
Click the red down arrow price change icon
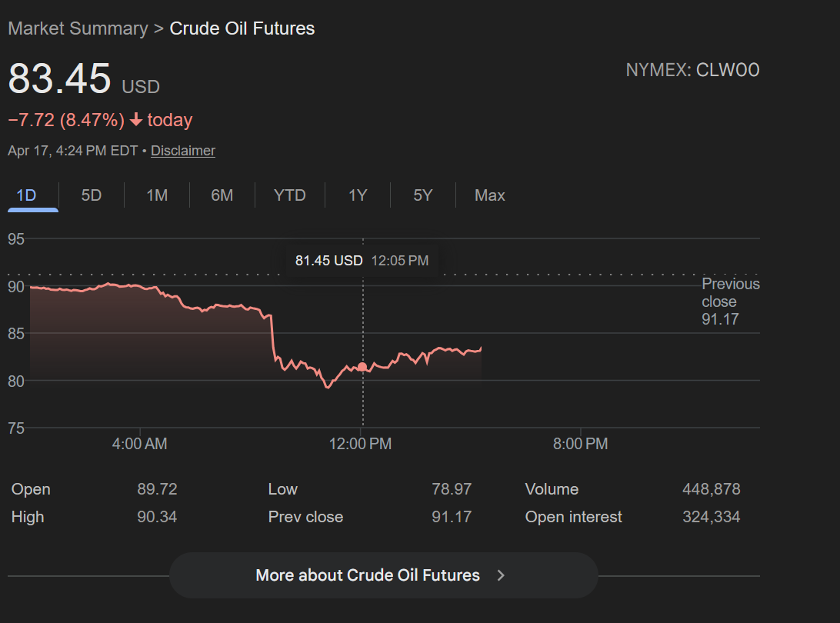(x=136, y=119)
